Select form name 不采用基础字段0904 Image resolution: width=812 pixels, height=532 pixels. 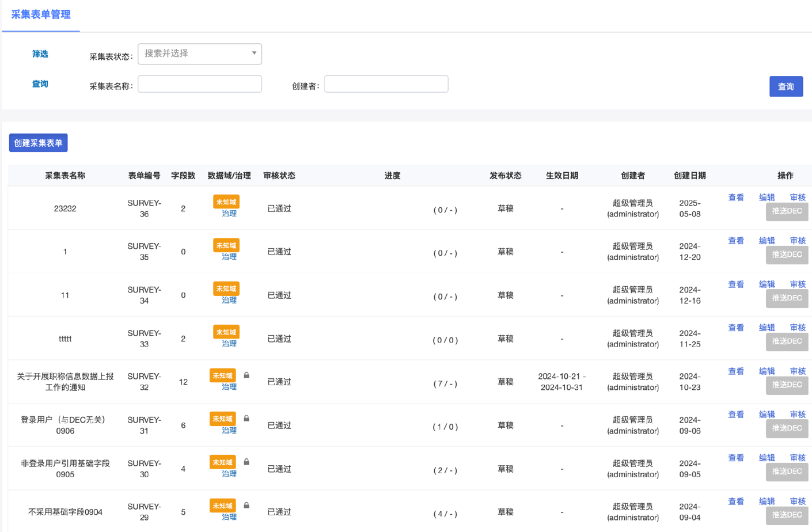65,512
